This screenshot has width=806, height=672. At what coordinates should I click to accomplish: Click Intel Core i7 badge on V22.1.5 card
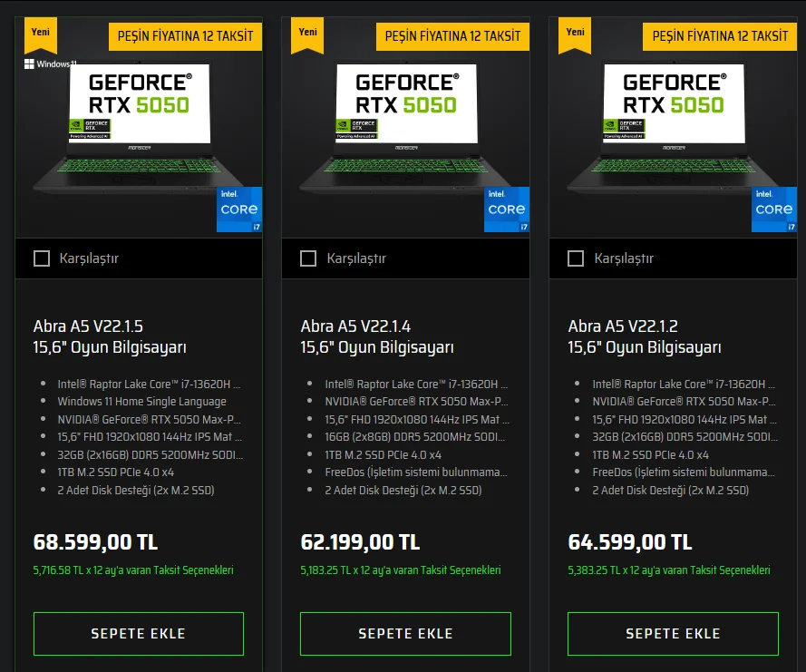(x=239, y=209)
